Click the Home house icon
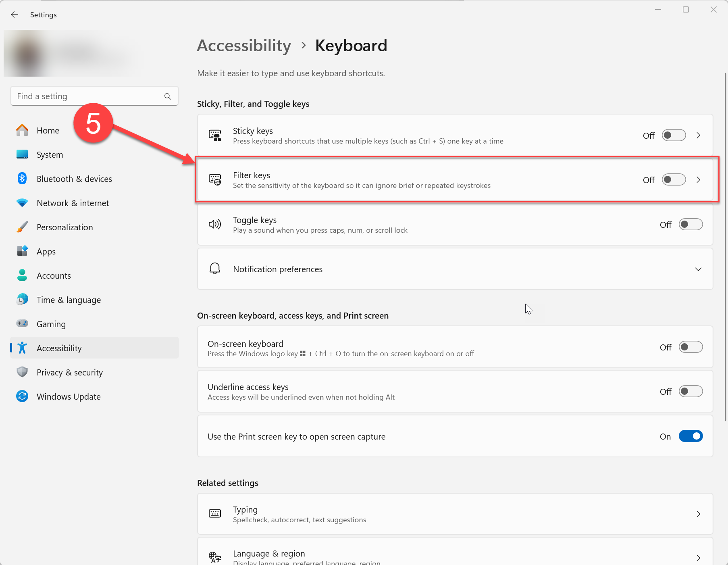 pyautogui.click(x=22, y=130)
